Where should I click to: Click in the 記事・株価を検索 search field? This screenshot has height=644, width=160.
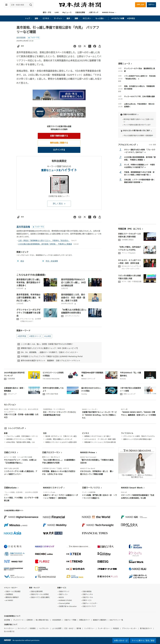(19, 5)
